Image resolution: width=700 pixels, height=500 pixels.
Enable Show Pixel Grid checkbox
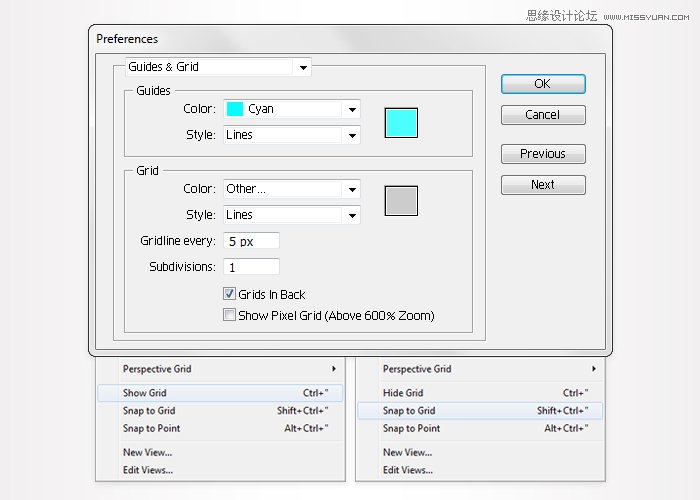(x=230, y=316)
